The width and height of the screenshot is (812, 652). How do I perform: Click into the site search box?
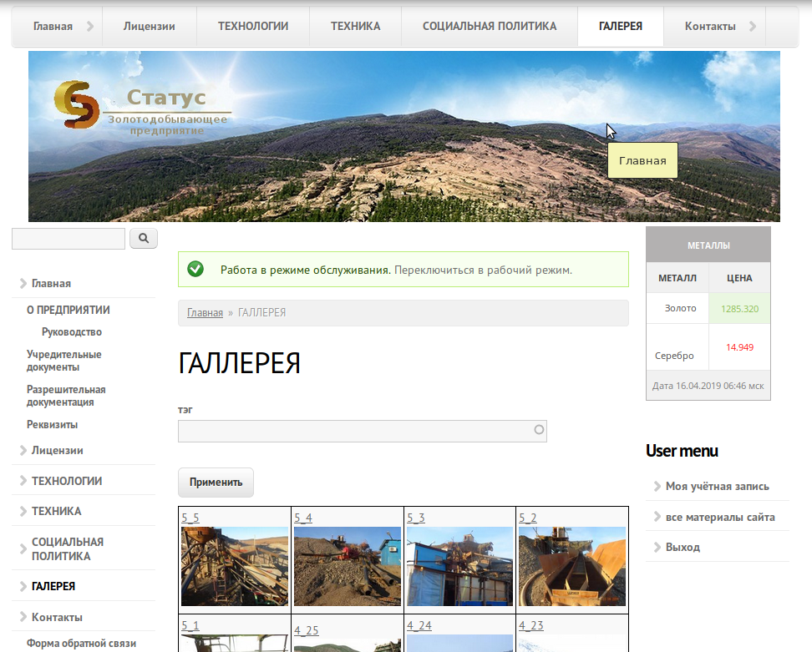tap(68, 239)
